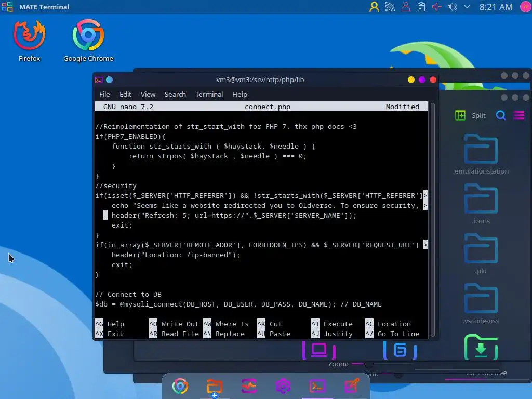Select the .emulationstation folder
532x399 pixels.
click(x=481, y=154)
